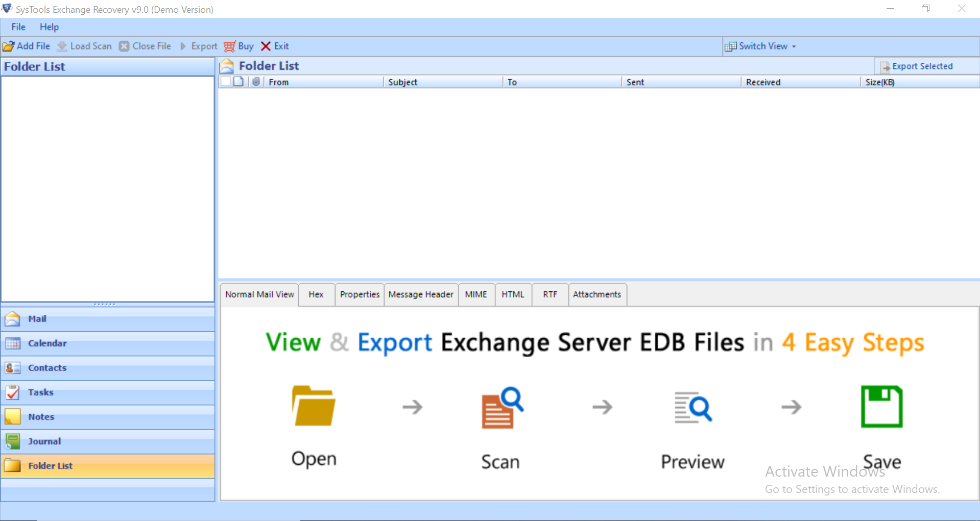This screenshot has width=980, height=521.
Task: Click the Mail envelope icon in sidebar
Action: 13,319
